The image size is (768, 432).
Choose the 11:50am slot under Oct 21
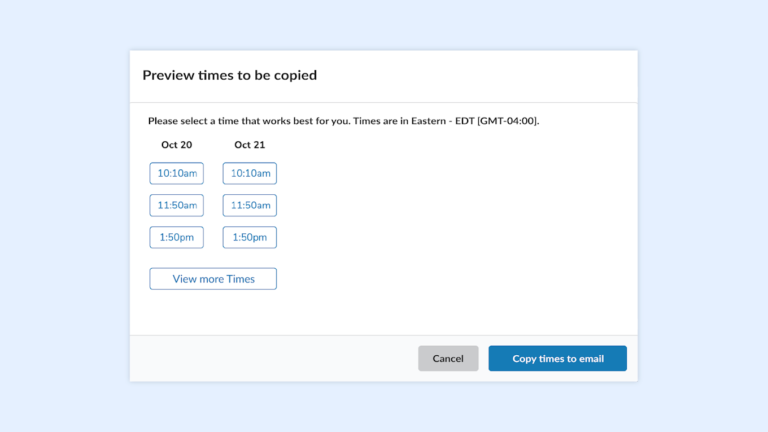point(250,205)
